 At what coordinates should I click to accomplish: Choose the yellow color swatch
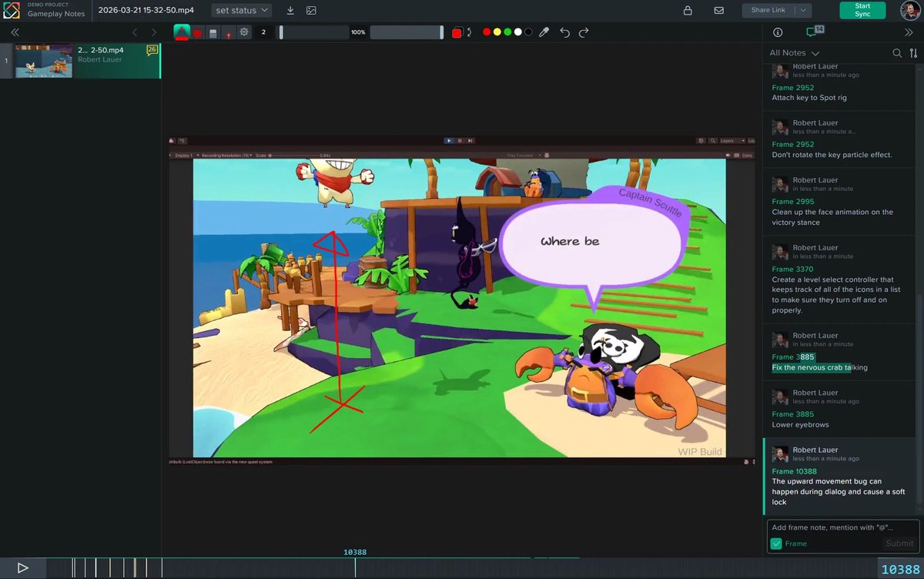pyautogui.click(x=497, y=32)
